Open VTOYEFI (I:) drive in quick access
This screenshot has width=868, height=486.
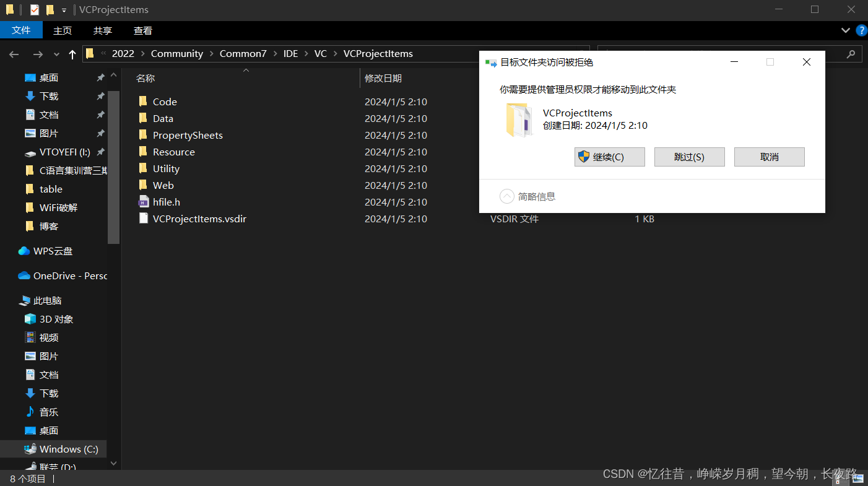(x=57, y=152)
